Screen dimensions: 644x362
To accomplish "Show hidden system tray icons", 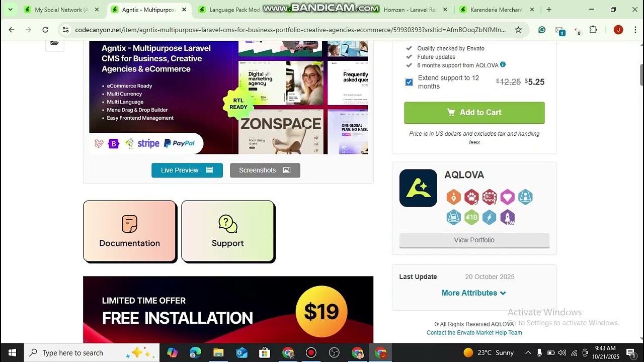I will tap(528, 353).
